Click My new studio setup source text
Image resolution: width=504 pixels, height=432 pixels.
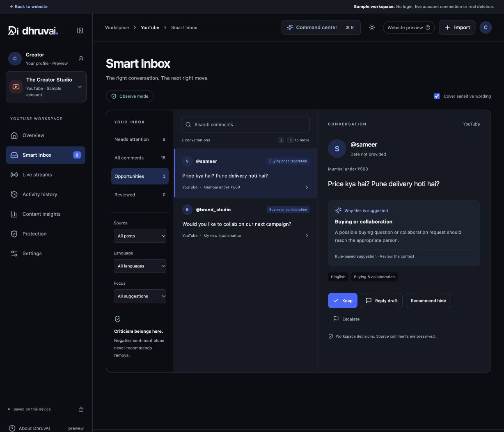pos(222,236)
